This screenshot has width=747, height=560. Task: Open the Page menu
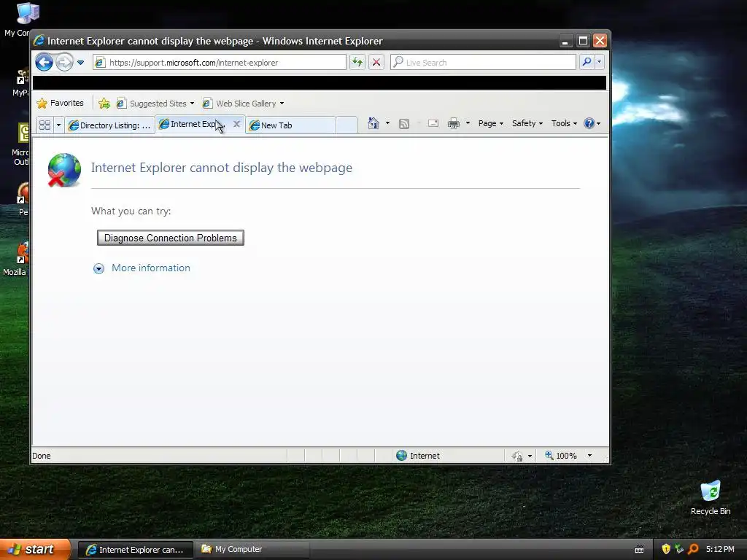[491, 123]
